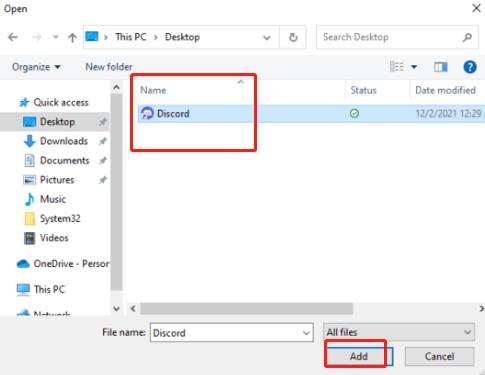Click the computer icon in address bar
The image size is (485, 375).
[92, 36]
